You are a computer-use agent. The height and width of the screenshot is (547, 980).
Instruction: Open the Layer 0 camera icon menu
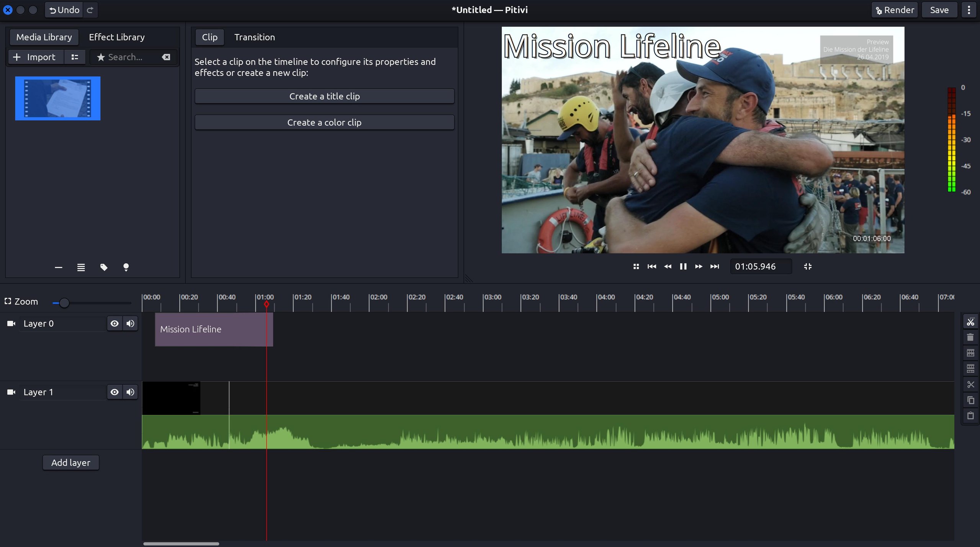click(x=11, y=324)
